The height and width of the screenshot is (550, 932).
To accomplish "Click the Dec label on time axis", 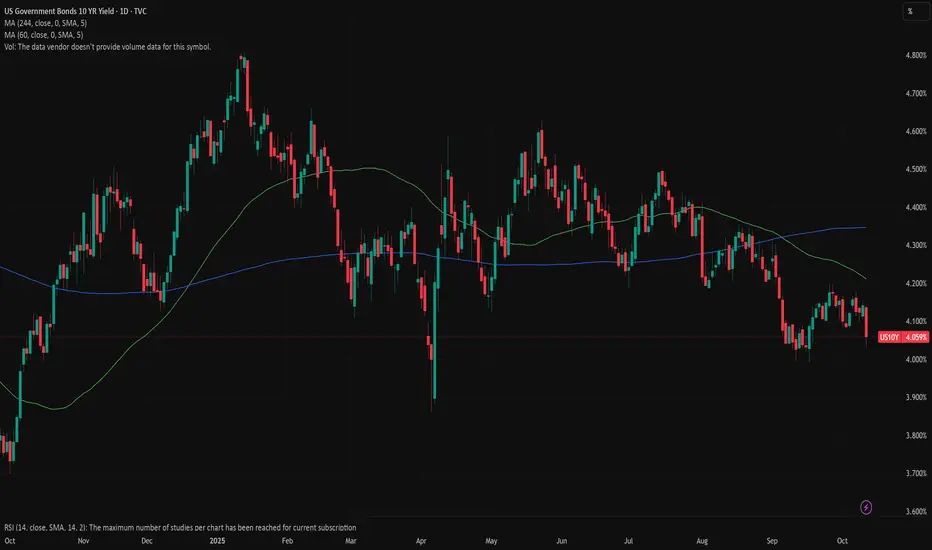I will coord(147,541).
